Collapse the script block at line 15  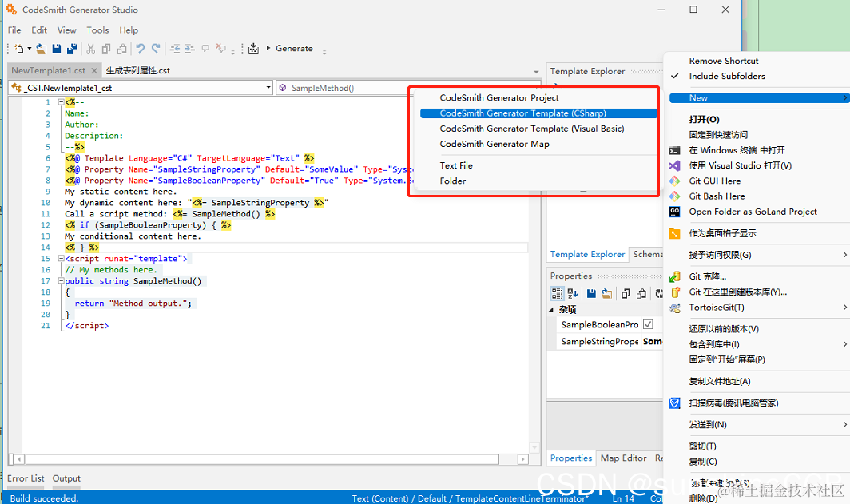pyautogui.click(x=61, y=259)
